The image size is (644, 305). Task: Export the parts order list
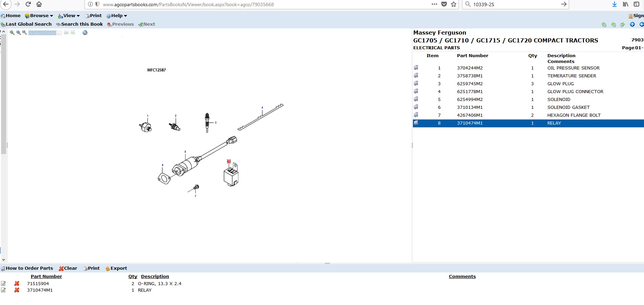tap(116, 268)
